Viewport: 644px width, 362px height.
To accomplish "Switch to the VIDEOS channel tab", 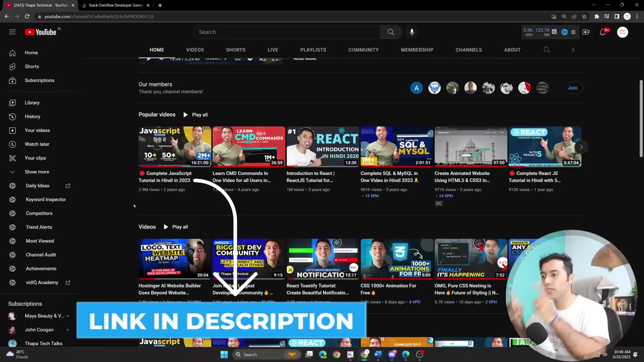I will pos(195,50).
